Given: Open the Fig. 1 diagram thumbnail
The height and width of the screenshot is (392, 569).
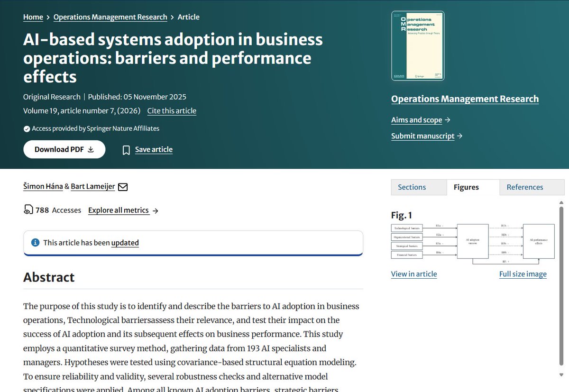Looking at the screenshot, I should click(x=473, y=243).
